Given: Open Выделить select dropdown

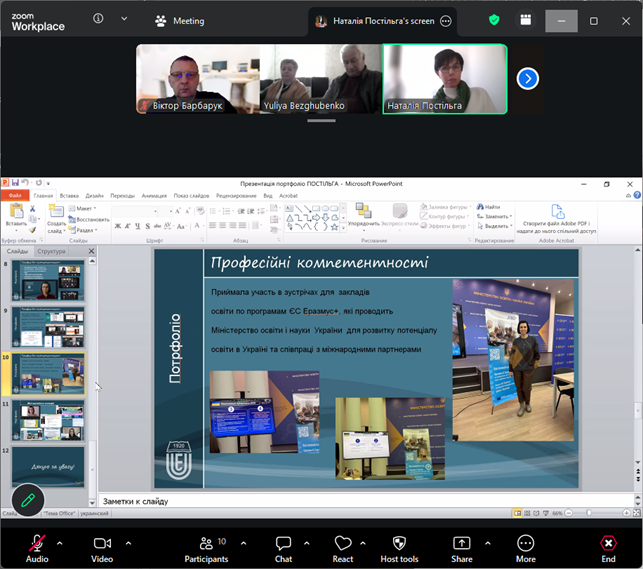Looking at the screenshot, I should 495,226.
